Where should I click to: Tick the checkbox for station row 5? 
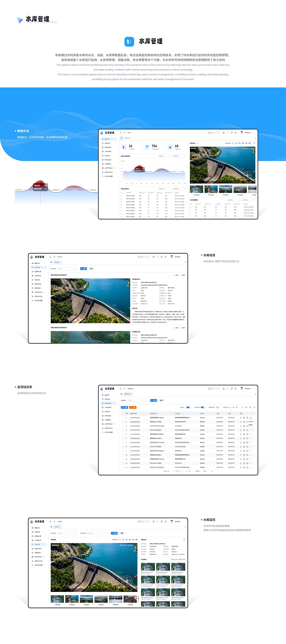click(x=123, y=434)
